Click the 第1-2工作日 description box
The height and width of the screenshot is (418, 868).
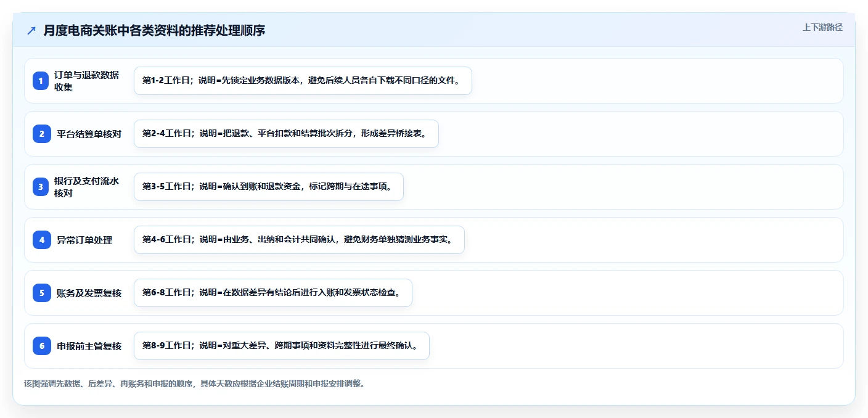coord(303,81)
